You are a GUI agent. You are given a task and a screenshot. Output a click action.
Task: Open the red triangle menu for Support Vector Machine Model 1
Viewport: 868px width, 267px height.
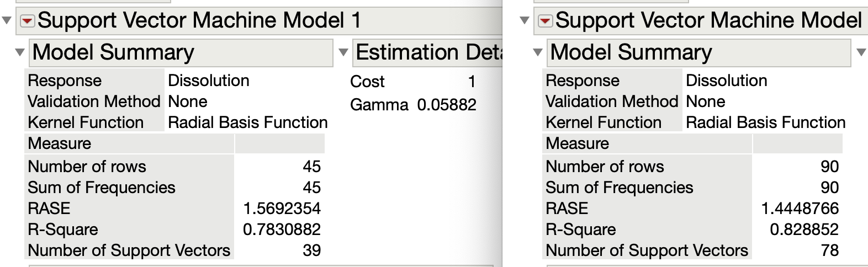(27, 21)
